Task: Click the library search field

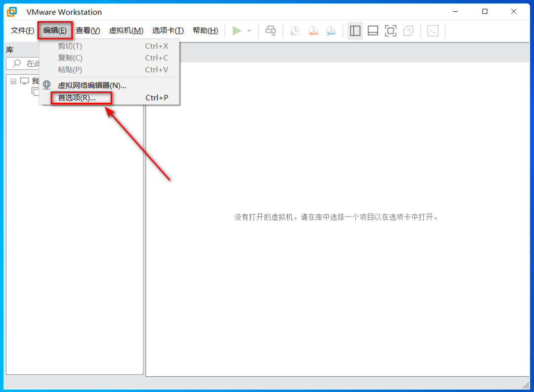Action: (23, 63)
